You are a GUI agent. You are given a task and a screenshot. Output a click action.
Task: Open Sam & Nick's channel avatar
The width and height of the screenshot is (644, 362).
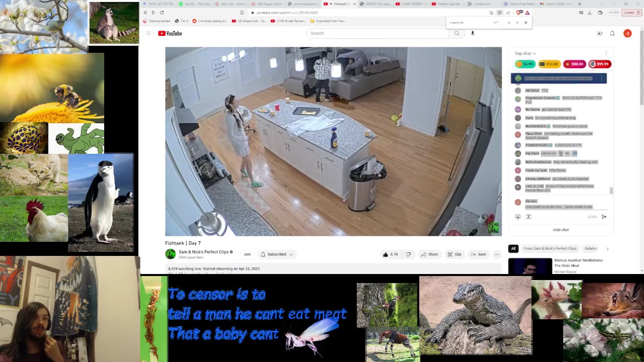tap(171, 254)
